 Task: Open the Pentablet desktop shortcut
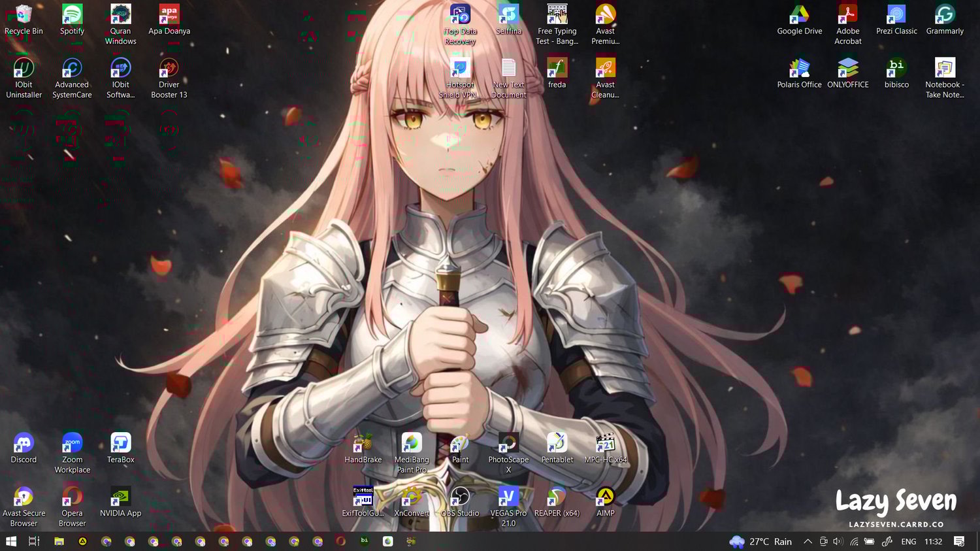coord(557,449)
